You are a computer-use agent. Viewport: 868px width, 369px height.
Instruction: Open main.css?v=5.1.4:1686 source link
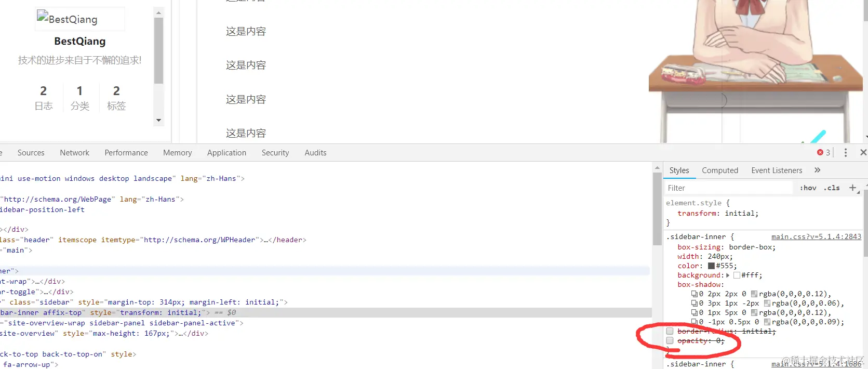(816, 364)
